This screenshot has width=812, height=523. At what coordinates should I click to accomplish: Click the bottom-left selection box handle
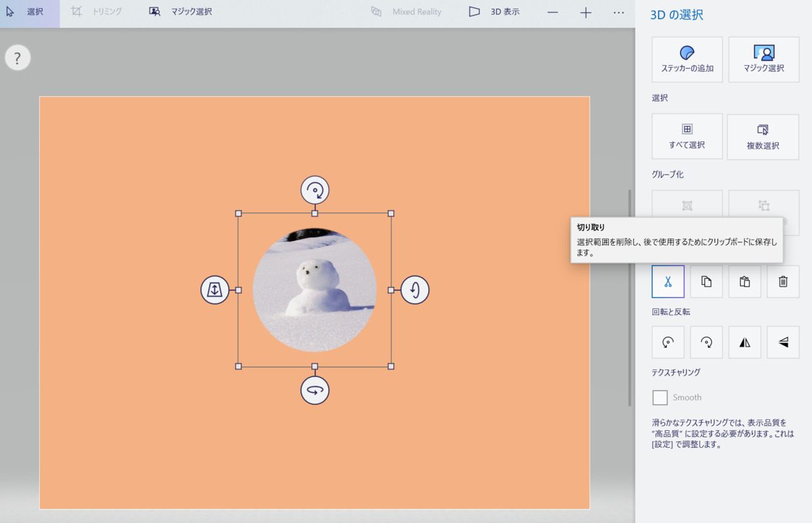click(x=238, y=366)
